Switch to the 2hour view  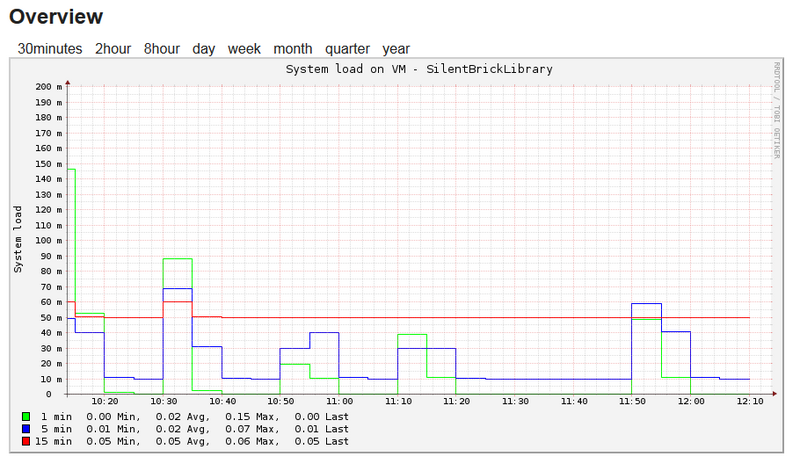(x=113, y=48)
